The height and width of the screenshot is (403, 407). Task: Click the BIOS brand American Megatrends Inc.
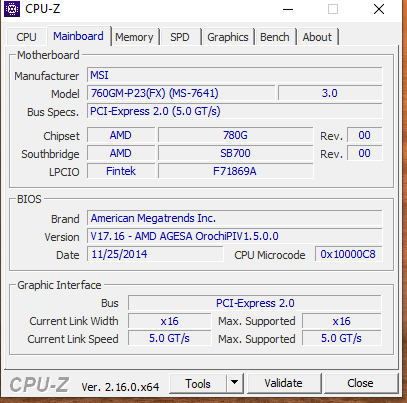point(235,218)
